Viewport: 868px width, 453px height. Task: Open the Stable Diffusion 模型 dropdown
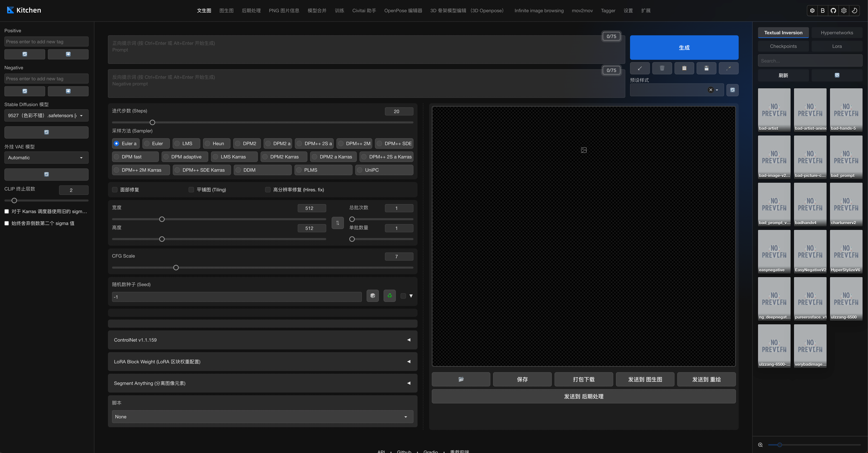click(x=46, y=116)
